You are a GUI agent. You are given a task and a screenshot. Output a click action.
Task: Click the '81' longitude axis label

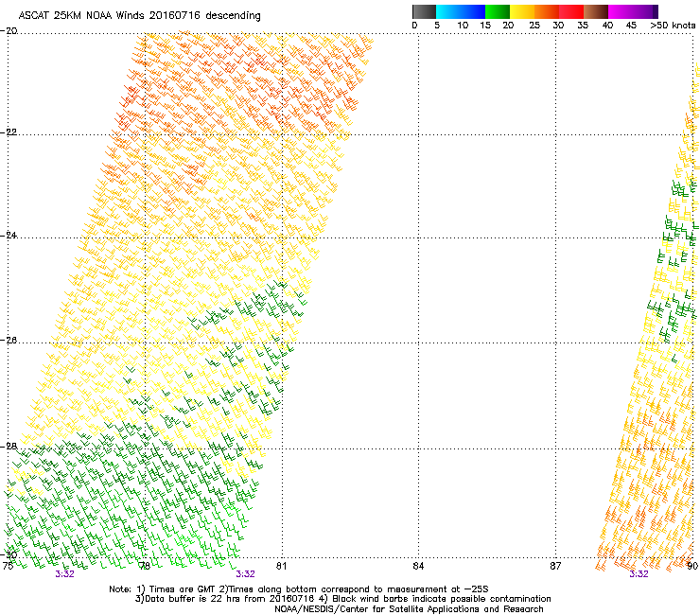[281, 566]
